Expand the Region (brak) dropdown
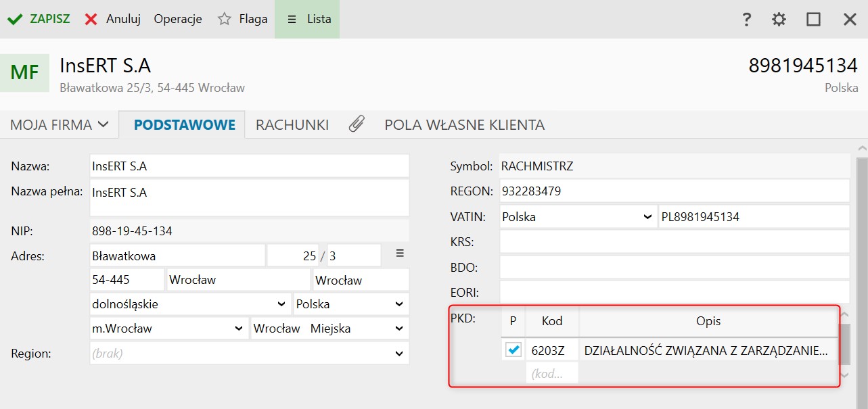This screenshot has width=868, height=409. coord(398,353)
